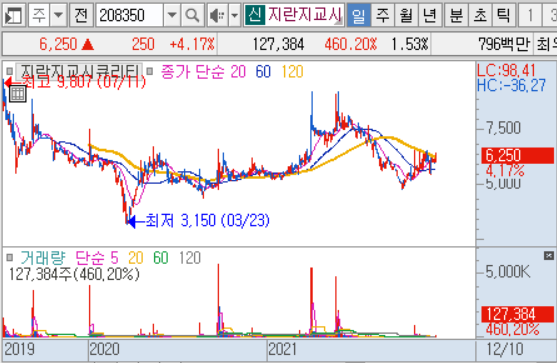Toggle the moving average legend square

pos(150,71)
